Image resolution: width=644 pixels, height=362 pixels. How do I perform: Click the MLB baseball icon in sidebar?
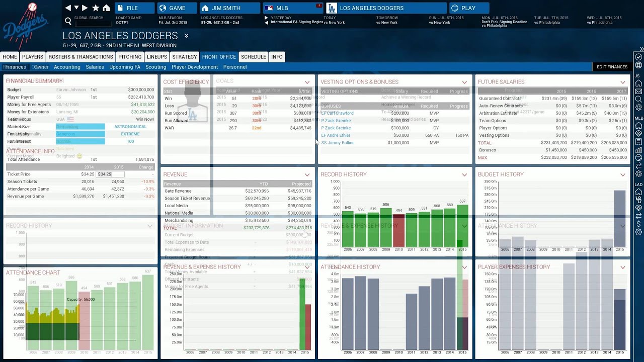click(x=638, y=158)
